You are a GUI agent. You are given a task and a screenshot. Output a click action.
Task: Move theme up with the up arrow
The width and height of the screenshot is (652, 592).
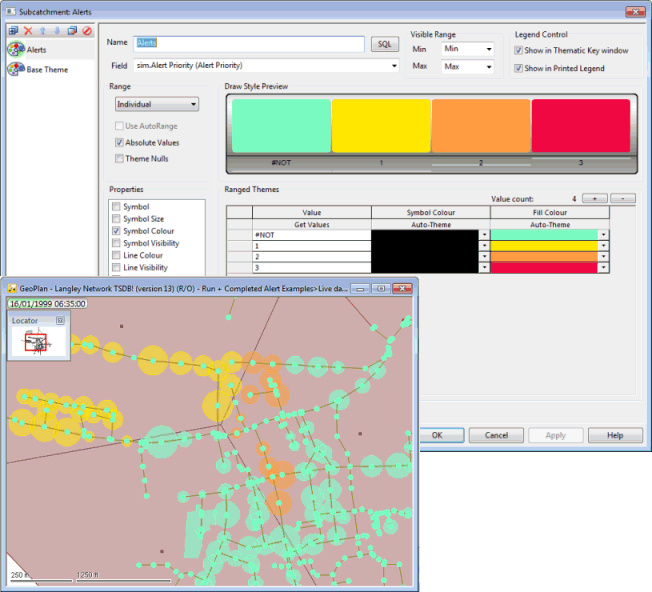coord(42,31)
